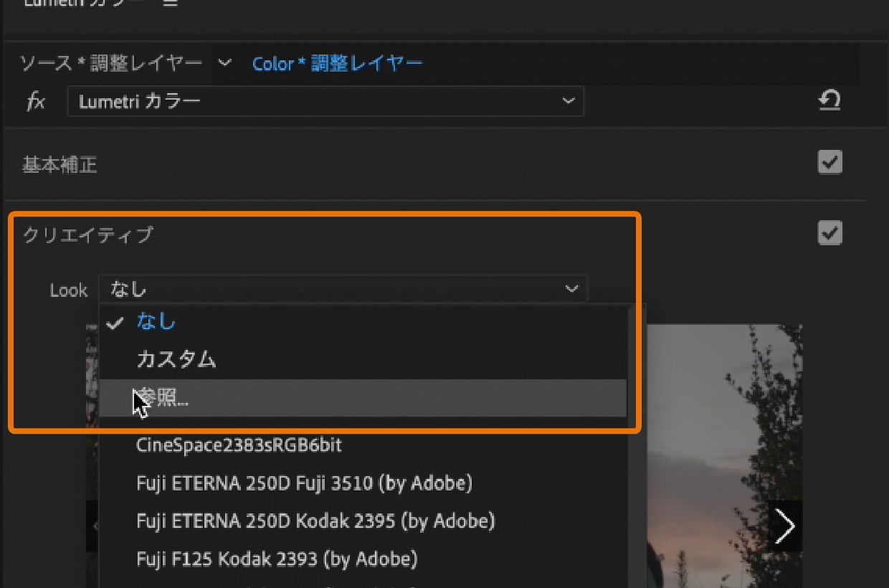Show next Look preview with right arrow
This screenshot has width=889, height=588.
pos(785,526)
